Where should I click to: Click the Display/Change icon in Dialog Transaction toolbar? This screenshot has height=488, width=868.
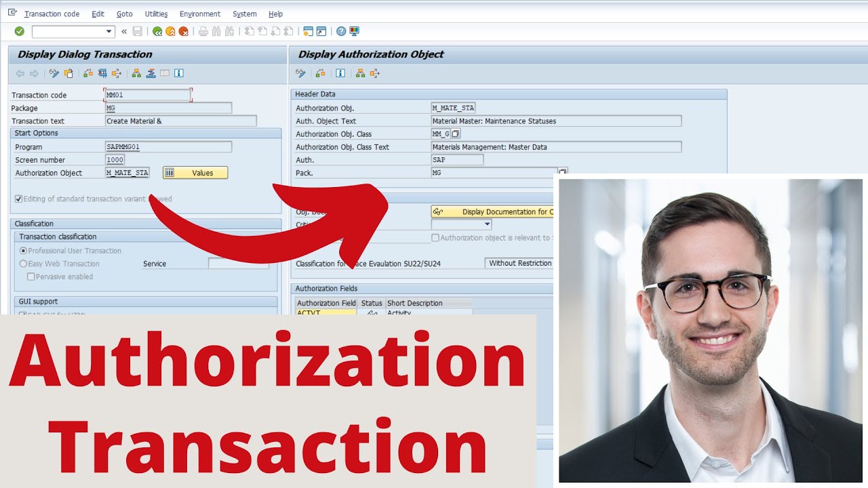[x=54, y=73]
